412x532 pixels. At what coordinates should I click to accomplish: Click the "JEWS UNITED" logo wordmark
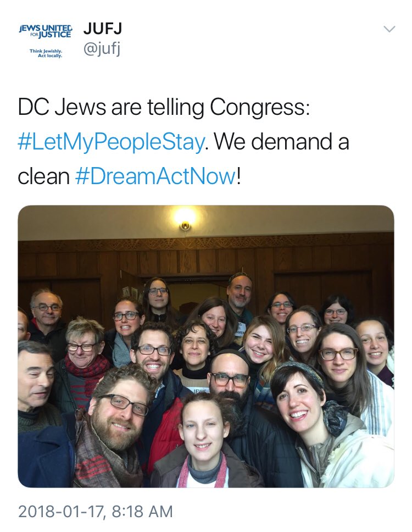click(46, 27)
